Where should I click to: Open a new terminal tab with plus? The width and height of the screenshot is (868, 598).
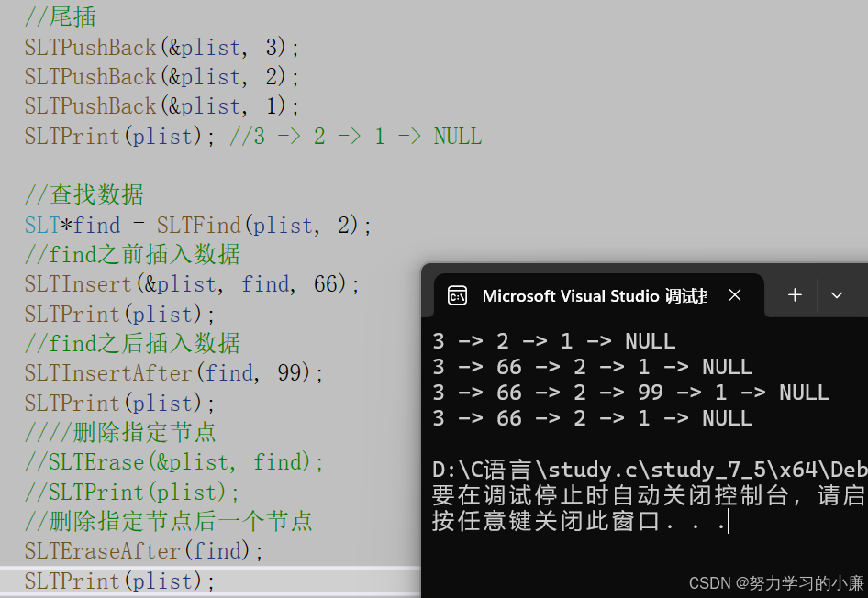pos(795,295)
